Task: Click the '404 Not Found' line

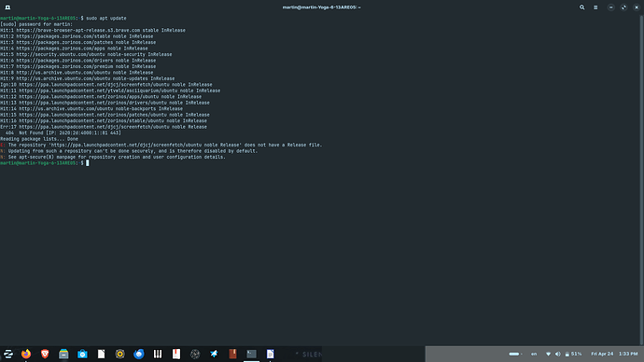Action: (63, 133)
